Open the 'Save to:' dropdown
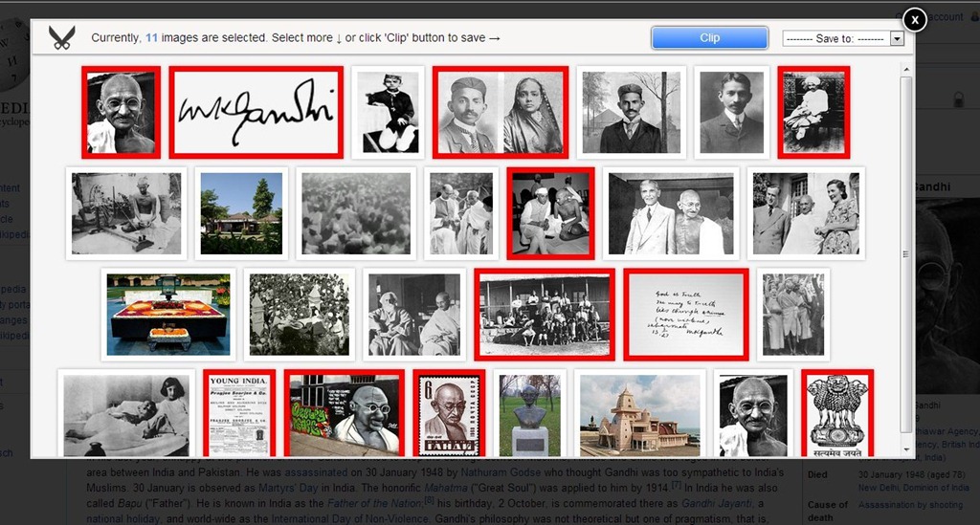The image size is (980, 525). click(x=843, y=38)
